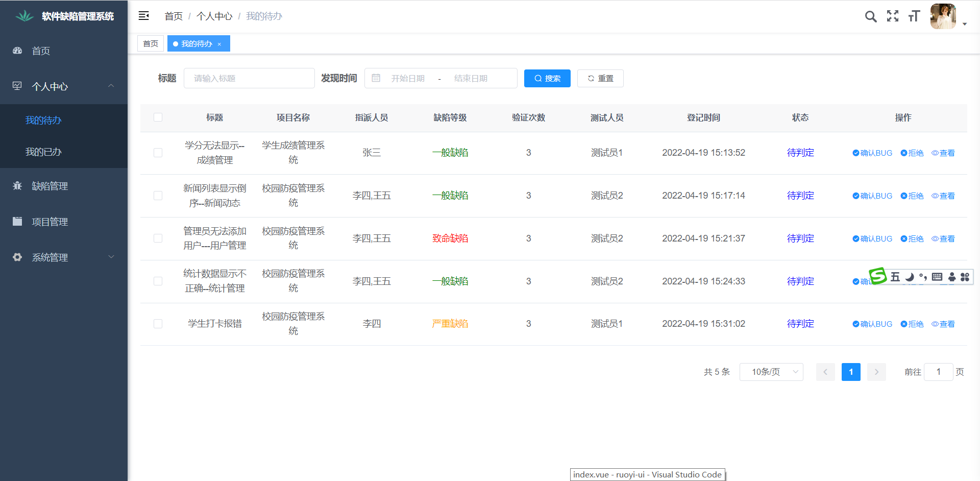The image size is (980, 481).
Task: Open 项目管理 in the sidebar
Action: point(64,222)
